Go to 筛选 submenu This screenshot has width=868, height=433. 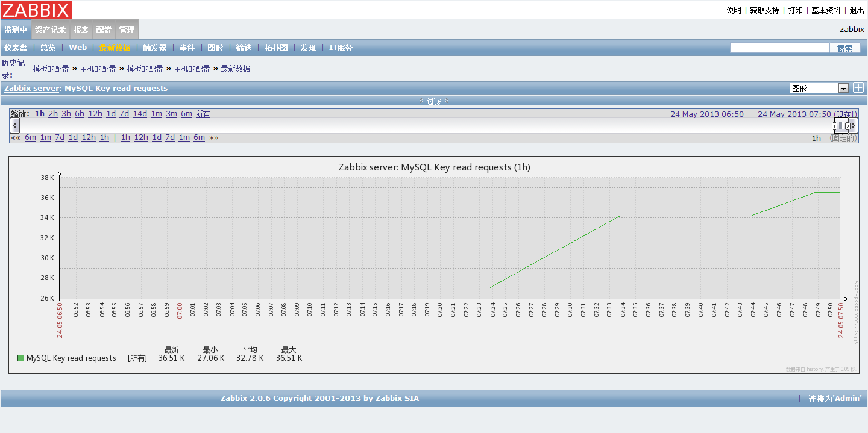pyautogui.click(x=244, y=48)
